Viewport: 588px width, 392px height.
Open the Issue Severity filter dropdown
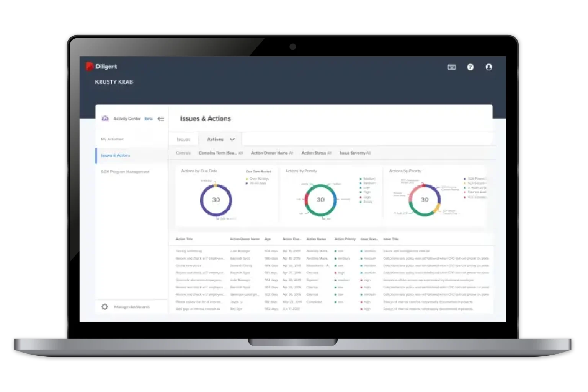[x=355, y=153]
